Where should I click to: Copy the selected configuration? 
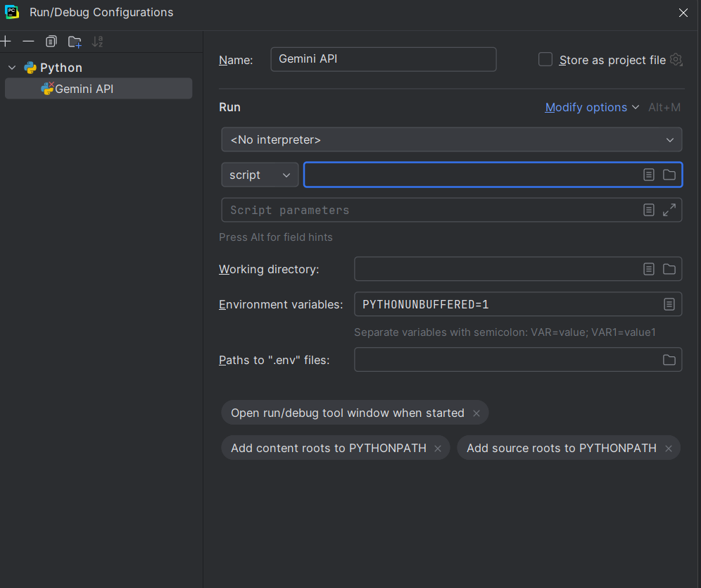[x=51, y=42]
